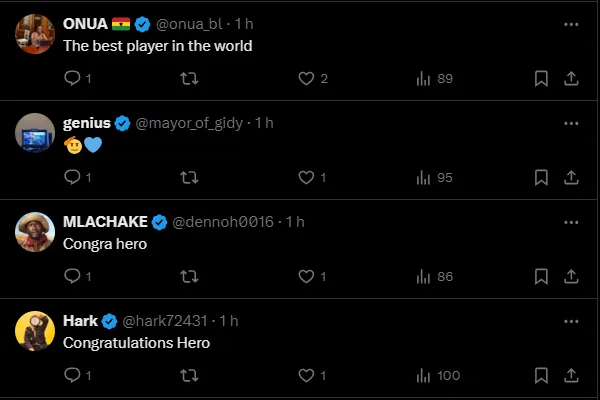Screen dimensions: 600x400
Task: Repost genius's emoji tweet
Action: click(189, 177)
